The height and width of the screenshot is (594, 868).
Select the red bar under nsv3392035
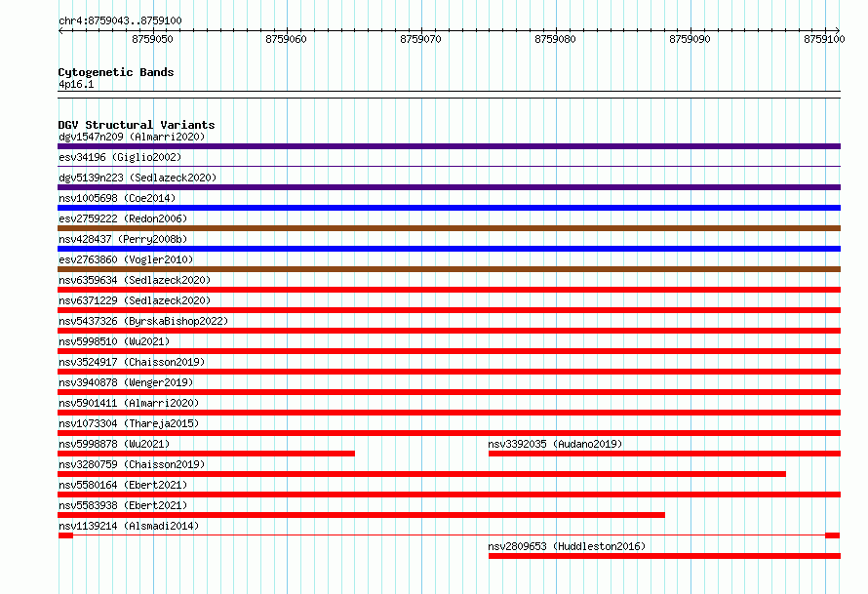[x=664, y=454]
